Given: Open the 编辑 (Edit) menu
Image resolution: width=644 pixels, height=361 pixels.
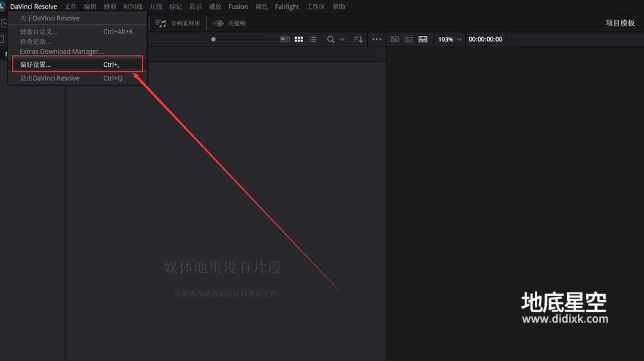Looking at the screenshot, I should (90, 7).
